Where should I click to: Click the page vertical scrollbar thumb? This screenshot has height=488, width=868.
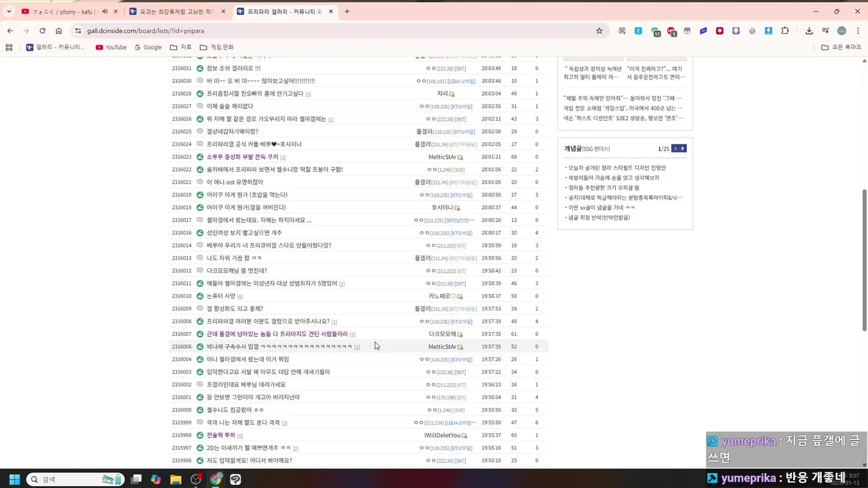point(864,260)
